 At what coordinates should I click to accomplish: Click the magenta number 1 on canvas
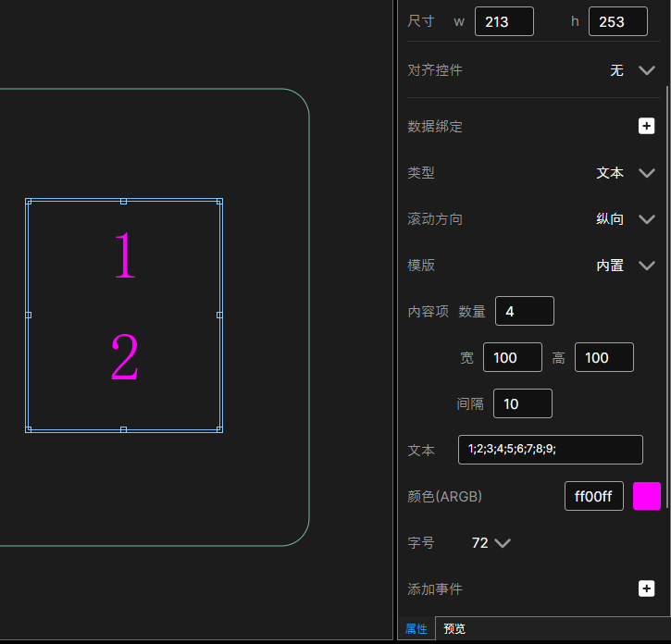tap(125, 255)
